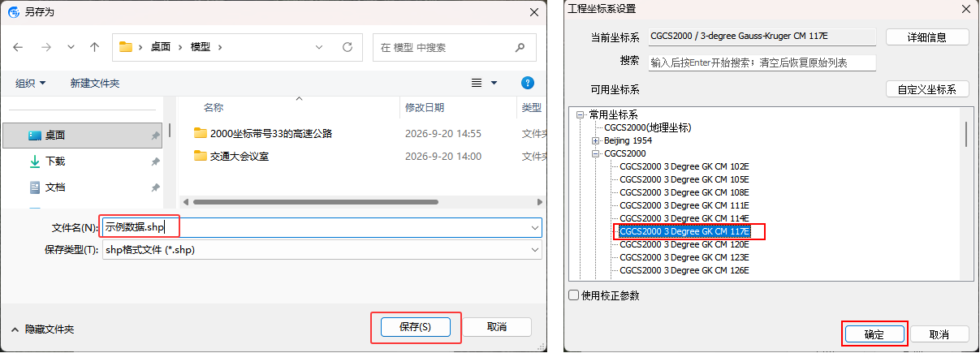
Task: Open the 保存类型 dropdown
Action: click(x=322, y=250)
